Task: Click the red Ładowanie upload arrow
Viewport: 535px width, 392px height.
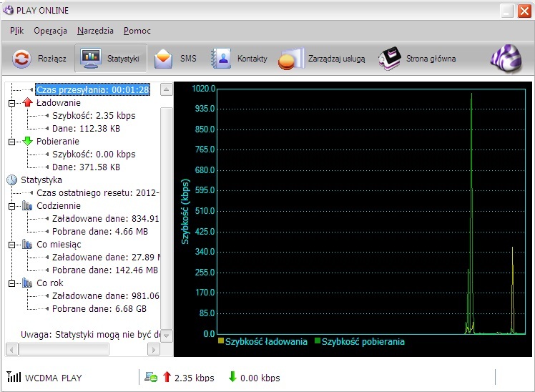Action: pyautogui.click(x=28, y=102)
